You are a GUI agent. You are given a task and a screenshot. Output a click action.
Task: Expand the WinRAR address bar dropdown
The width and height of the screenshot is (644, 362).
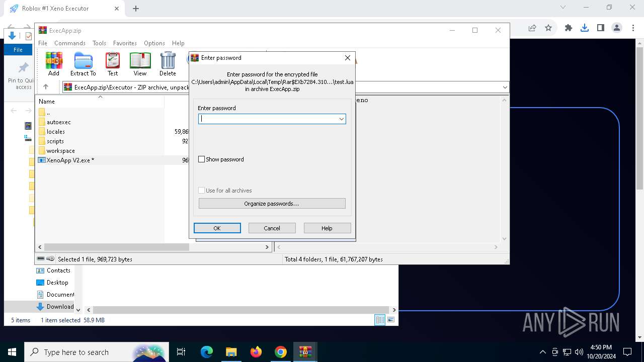(x=505, y=87)
